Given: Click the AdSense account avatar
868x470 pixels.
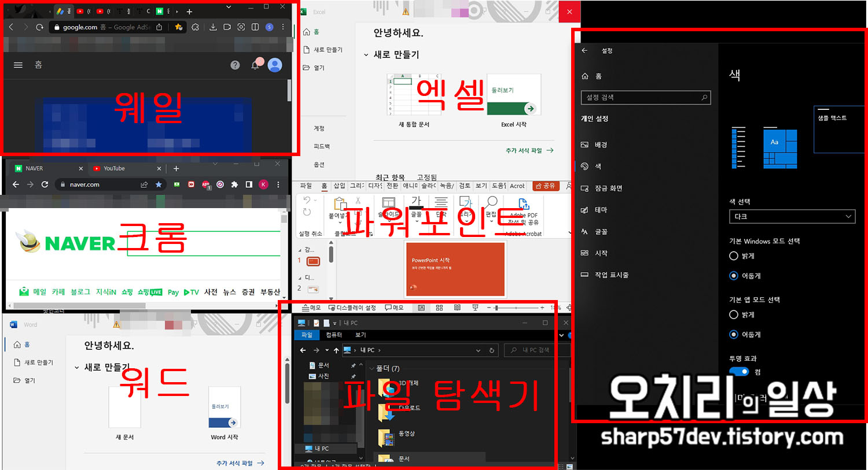Looking at the screenshot, I should 275,65.
